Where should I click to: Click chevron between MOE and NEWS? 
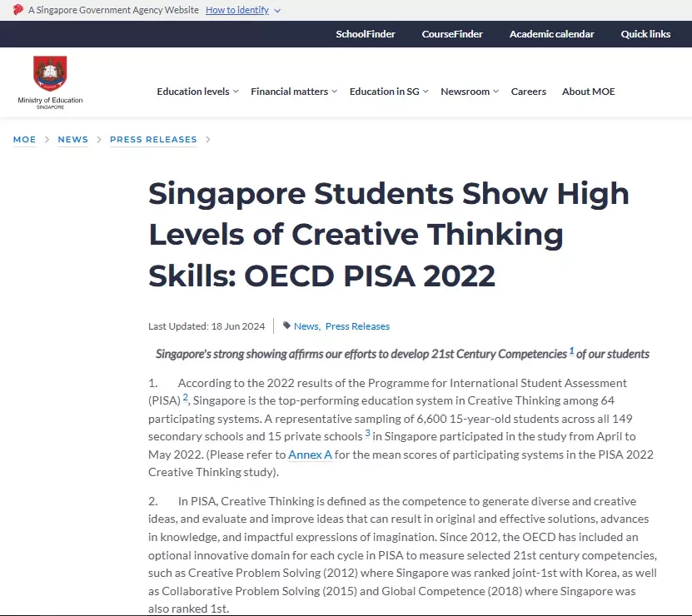(x=47, y=140)
